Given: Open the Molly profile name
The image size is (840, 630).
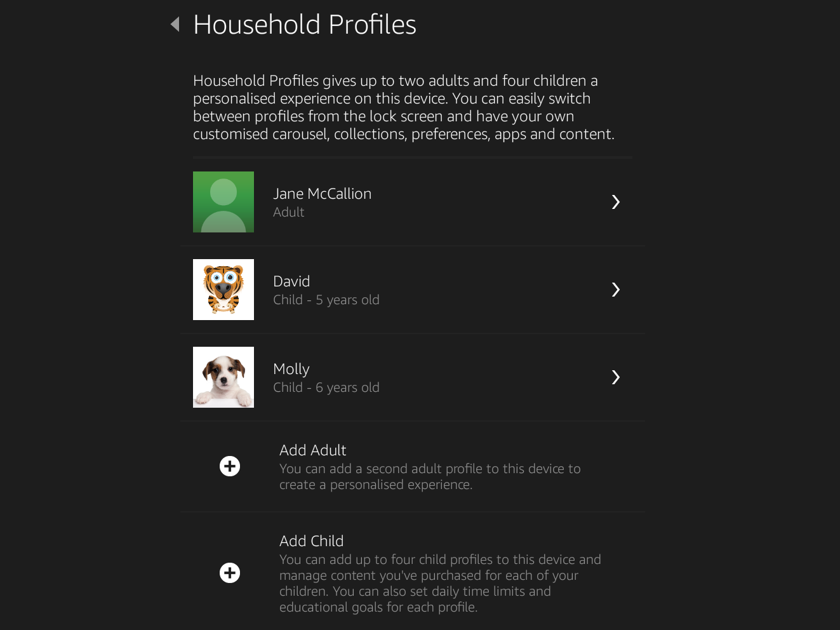Looking at the screenshot, I should [291, 369].
